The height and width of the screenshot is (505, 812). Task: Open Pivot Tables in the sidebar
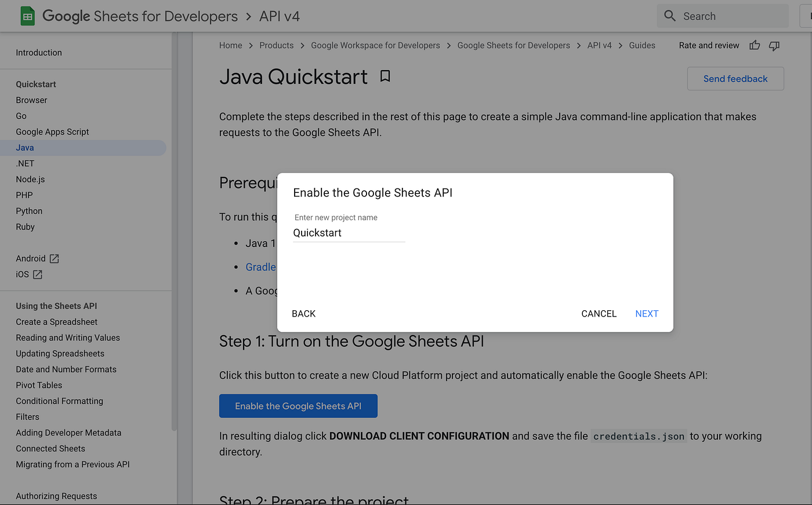coord(39,385)
